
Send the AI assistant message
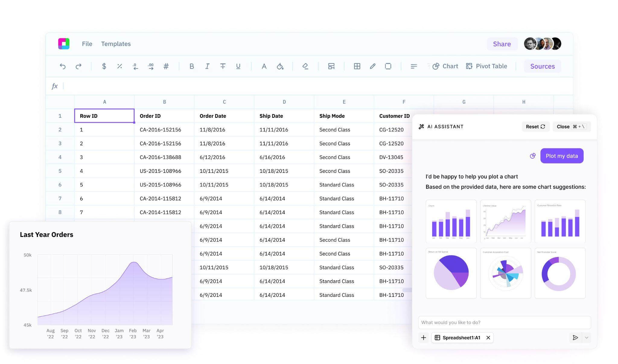(x=575, y=338)
